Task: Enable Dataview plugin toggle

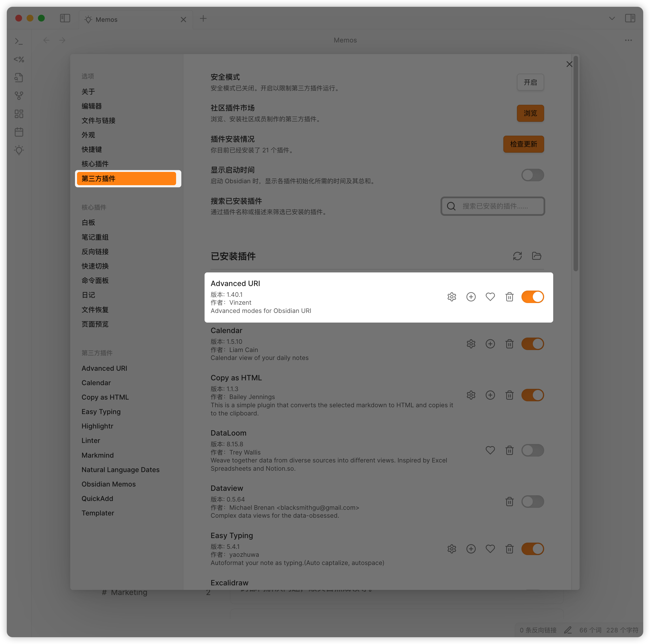Action: (532, 501)
